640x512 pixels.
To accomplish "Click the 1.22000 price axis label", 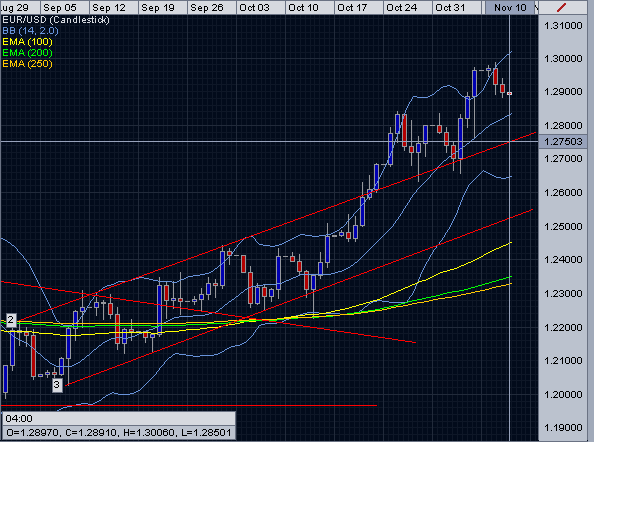I will tap(563, 327).
